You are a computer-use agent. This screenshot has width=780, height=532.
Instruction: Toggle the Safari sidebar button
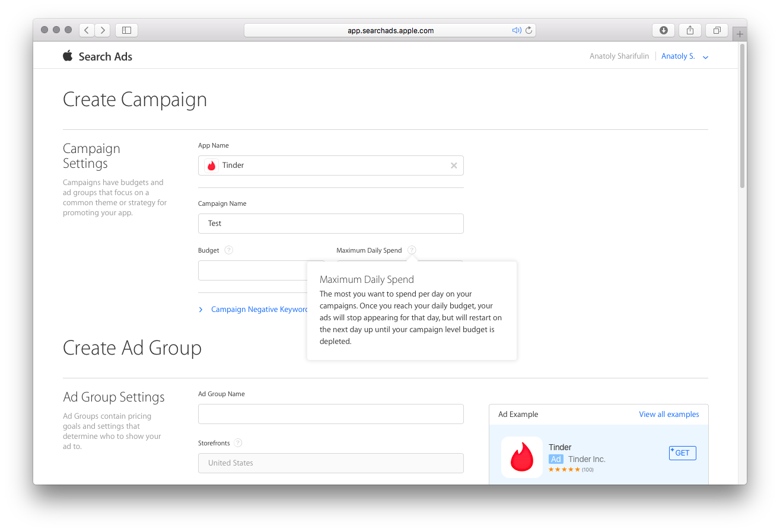pos(126,30)
